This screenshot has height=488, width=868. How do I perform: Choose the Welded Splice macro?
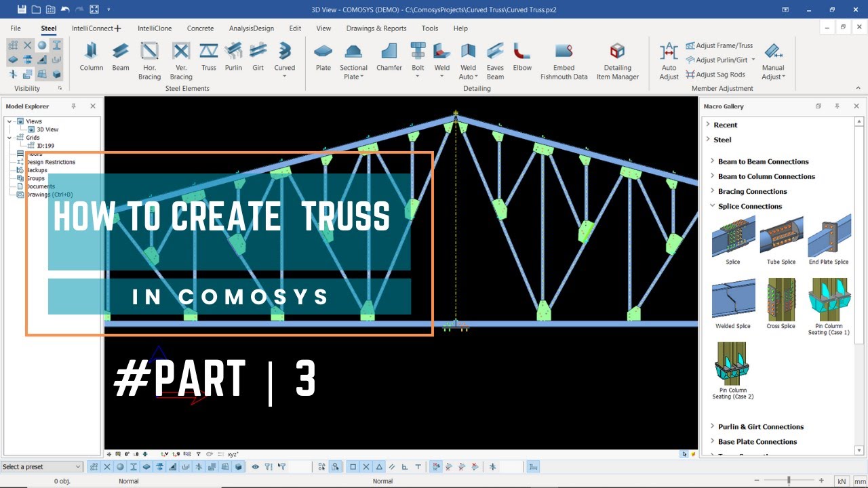click(733, 304)
